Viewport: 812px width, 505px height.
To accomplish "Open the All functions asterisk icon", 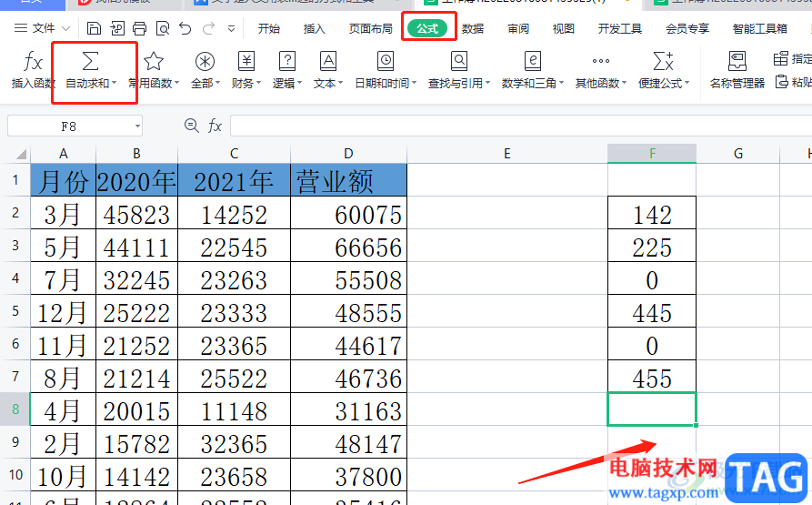I will 206,61.
